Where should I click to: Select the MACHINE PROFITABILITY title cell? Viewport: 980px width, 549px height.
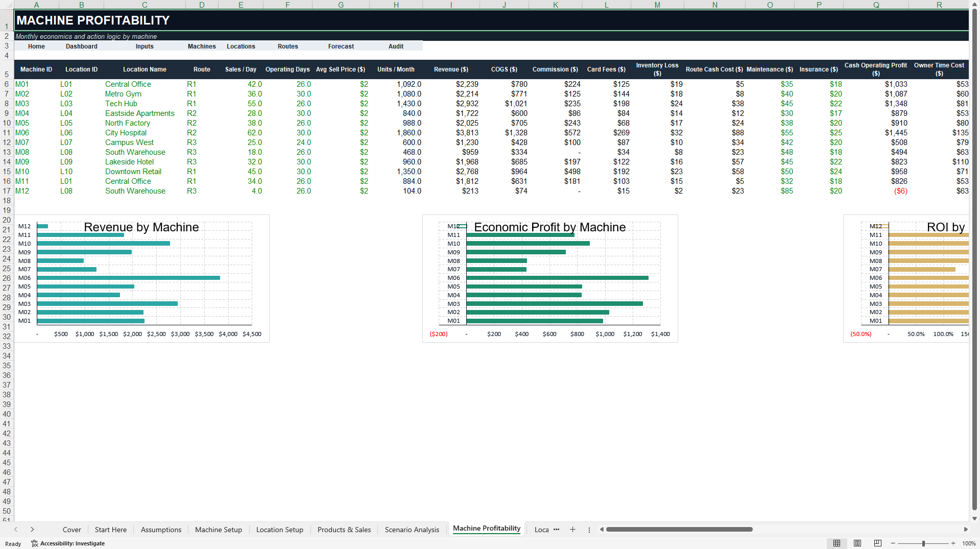491,20
